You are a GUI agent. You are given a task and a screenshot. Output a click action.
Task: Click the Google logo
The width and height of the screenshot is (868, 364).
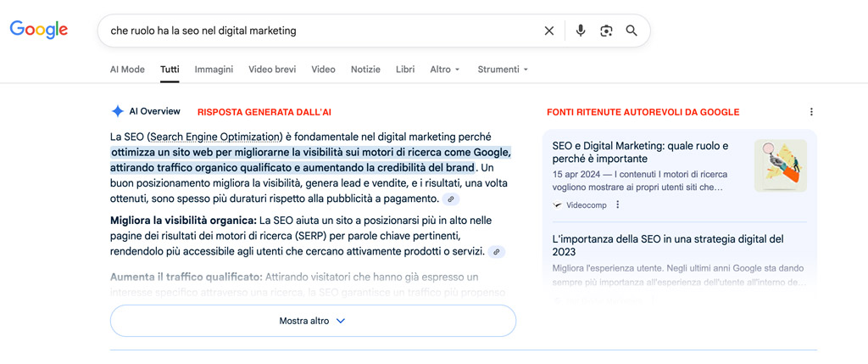39,30
